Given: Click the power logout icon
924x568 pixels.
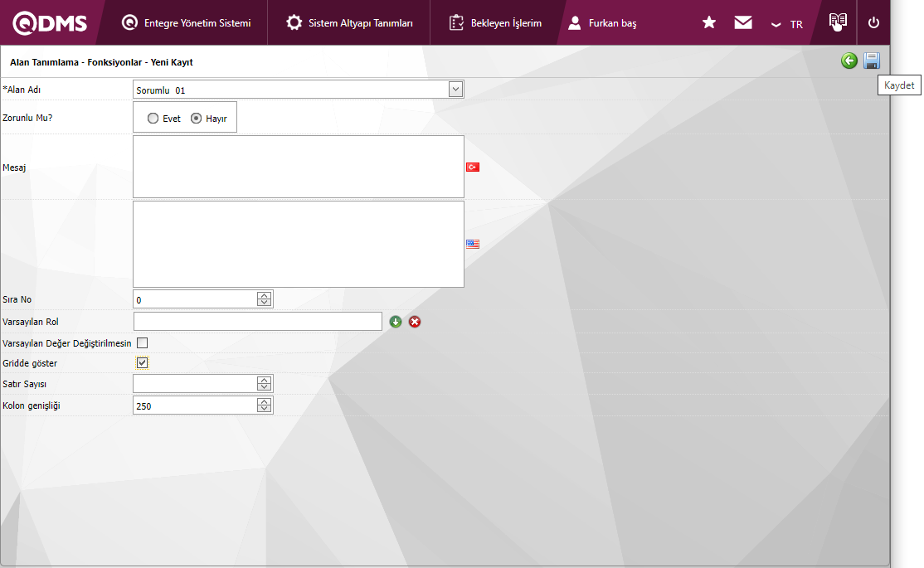Looking at the screenshot, I should [x=873, y=22].
